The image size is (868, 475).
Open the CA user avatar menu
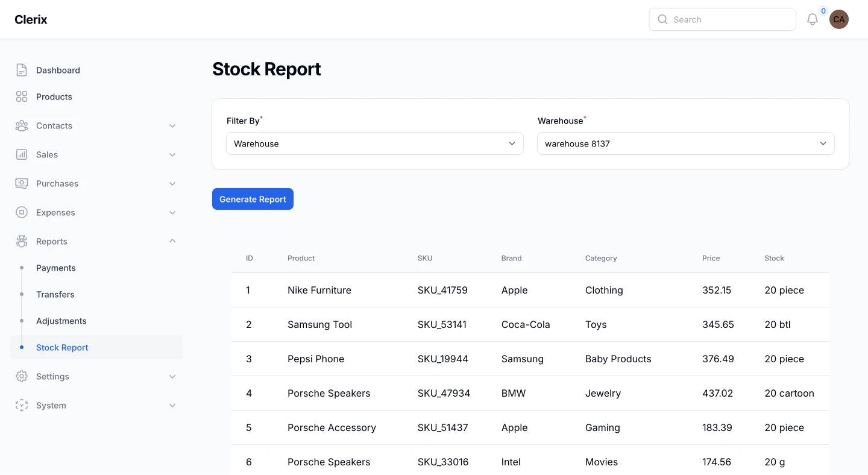[839, 19]
